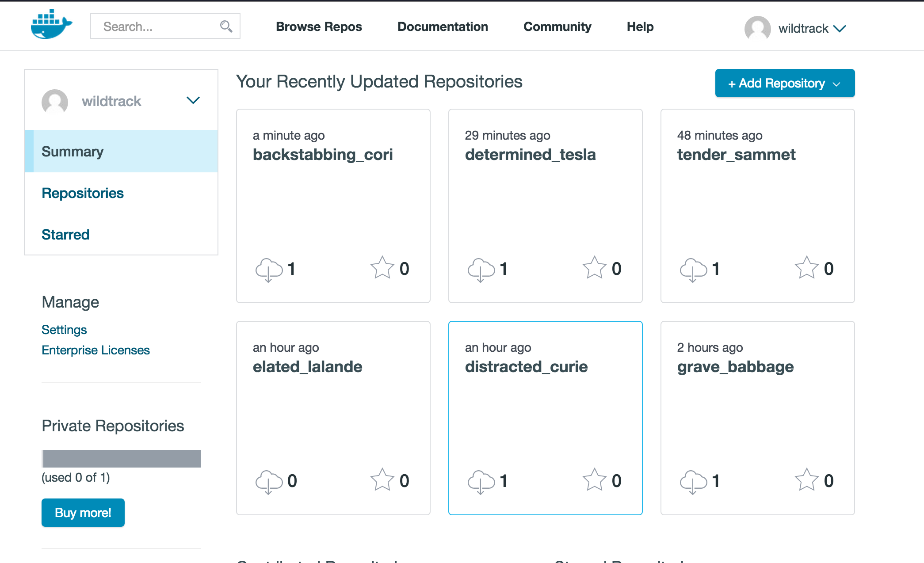Switch to the Starred sidebar tab
924x563 pixels.
(x=65, y=235)
